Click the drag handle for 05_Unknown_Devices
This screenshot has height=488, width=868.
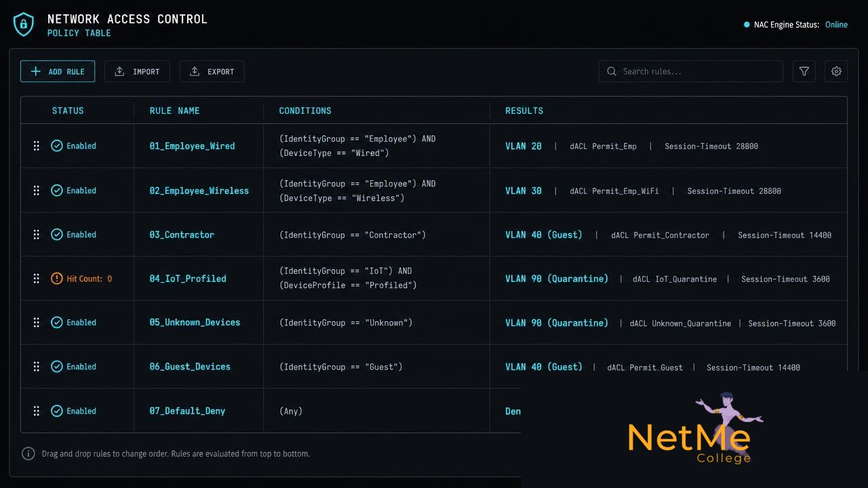[37, 323]
